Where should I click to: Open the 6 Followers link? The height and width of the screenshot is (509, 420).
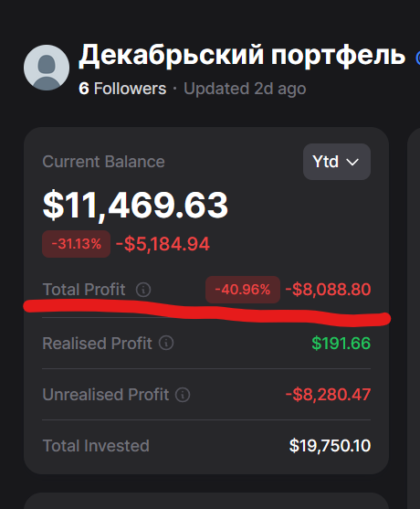tap(122, 89)
